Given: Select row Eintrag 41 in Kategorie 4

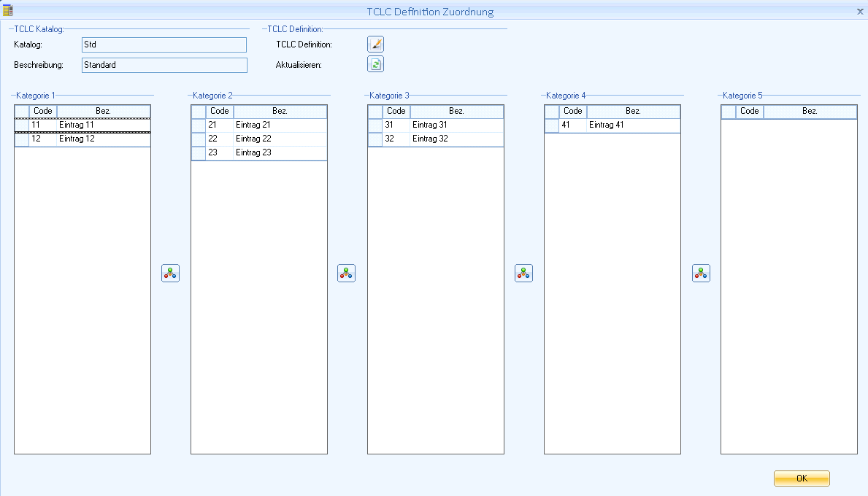Looking at the screenshot, I should [x=612, y=125].
